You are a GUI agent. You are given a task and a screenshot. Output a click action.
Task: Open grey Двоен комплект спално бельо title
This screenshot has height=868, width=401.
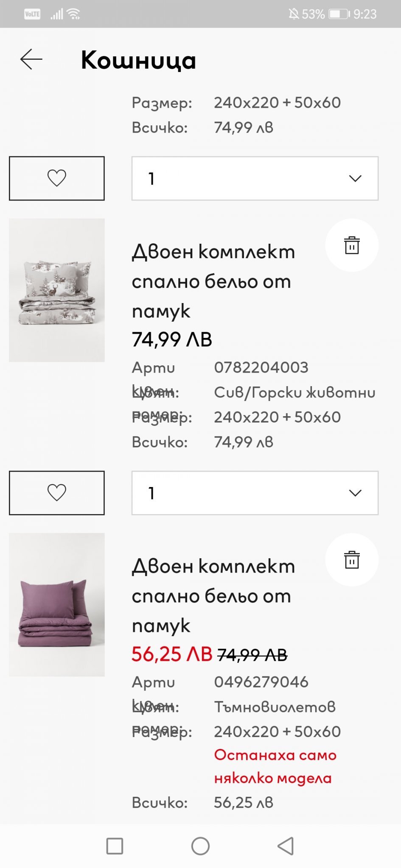click(x=213, y=281)
